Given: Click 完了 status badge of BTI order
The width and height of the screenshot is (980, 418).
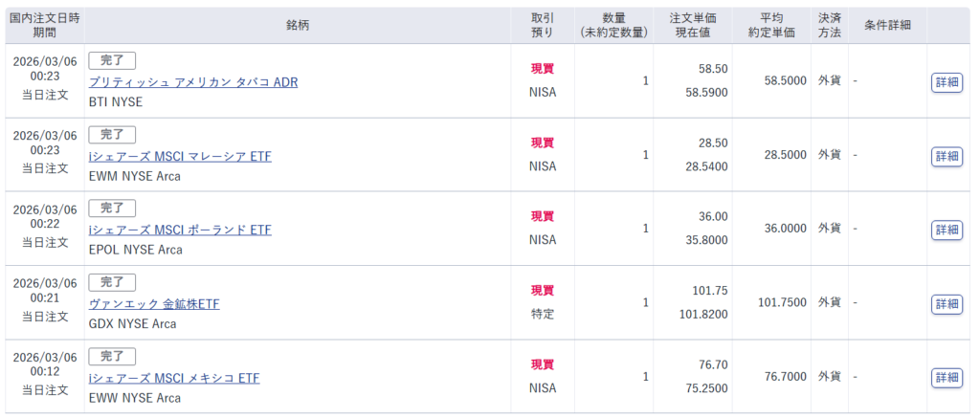Looking at the screenshot, I should coord(112,60).
